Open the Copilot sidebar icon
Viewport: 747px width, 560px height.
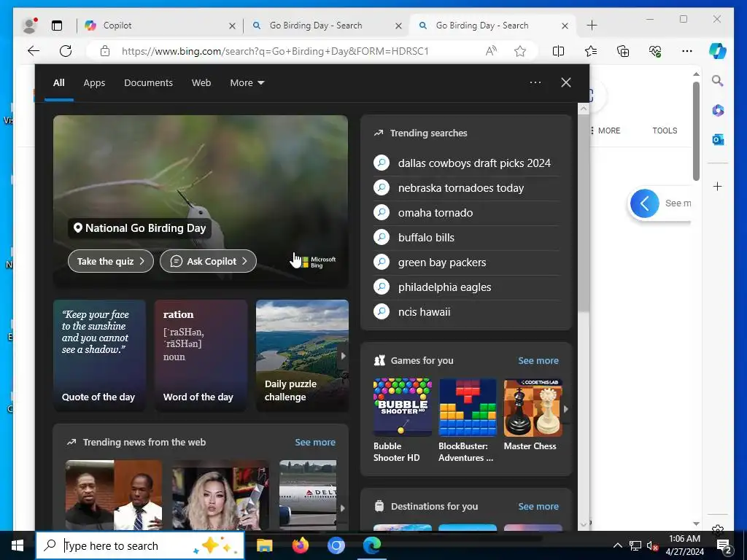click(718, 51)
